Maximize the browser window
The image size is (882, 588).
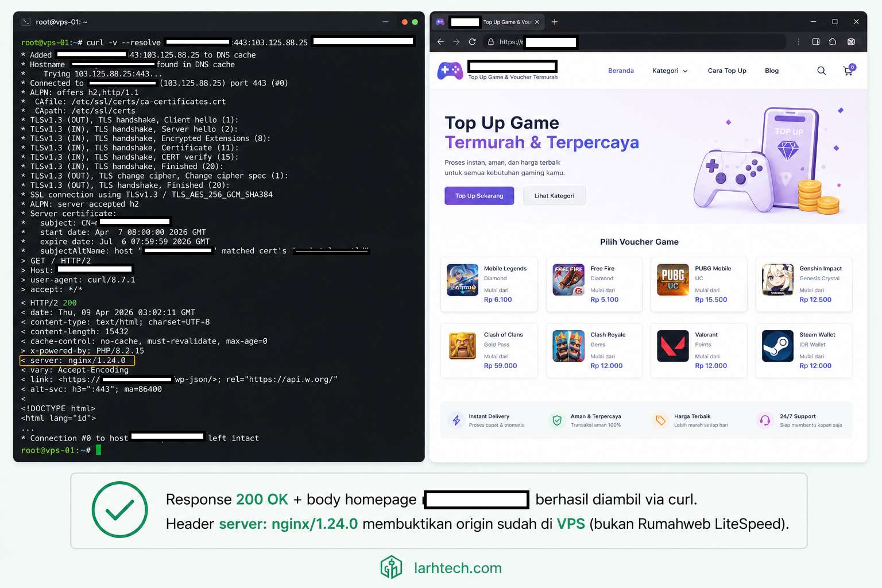click(835, 22)
